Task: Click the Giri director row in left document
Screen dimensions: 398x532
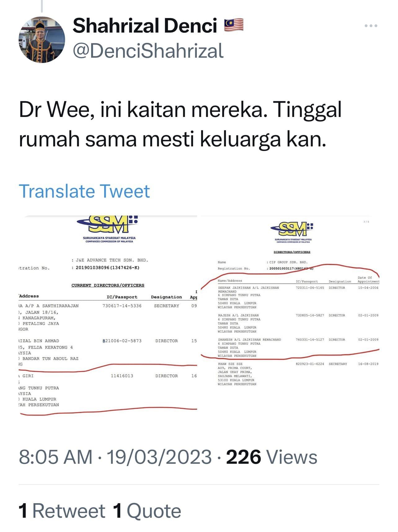Action: click(108, 390)
